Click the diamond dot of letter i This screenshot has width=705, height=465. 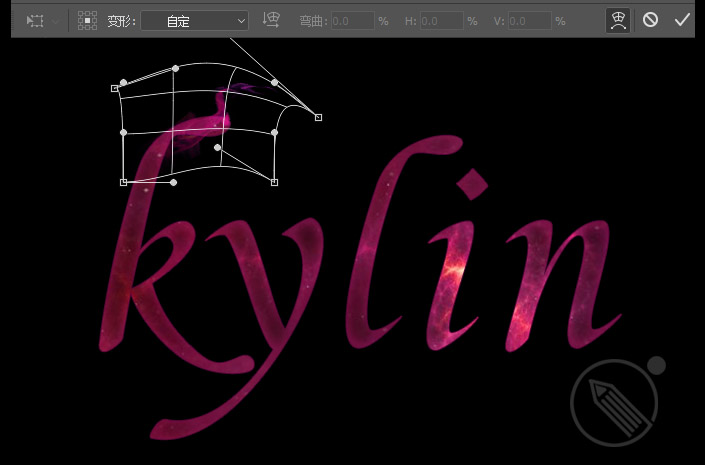click(472, 184)
